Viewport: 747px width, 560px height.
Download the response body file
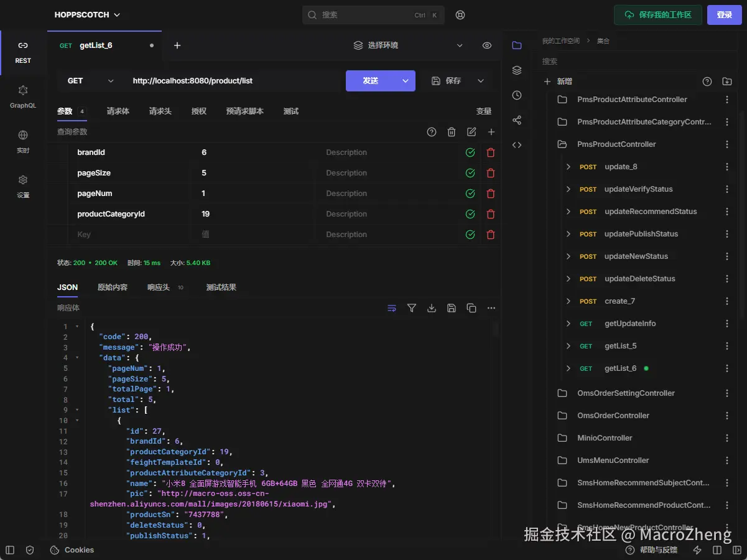432,308
